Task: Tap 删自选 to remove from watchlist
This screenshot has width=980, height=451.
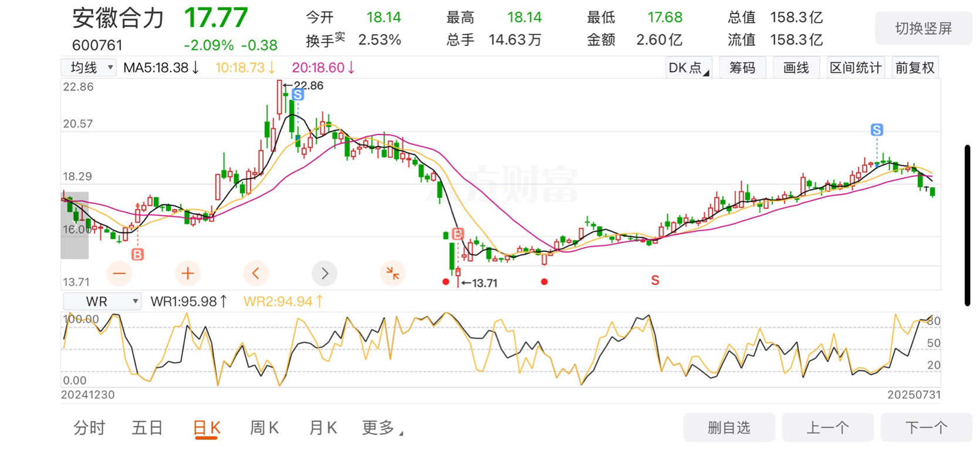Action: click(x=729, y=428)
